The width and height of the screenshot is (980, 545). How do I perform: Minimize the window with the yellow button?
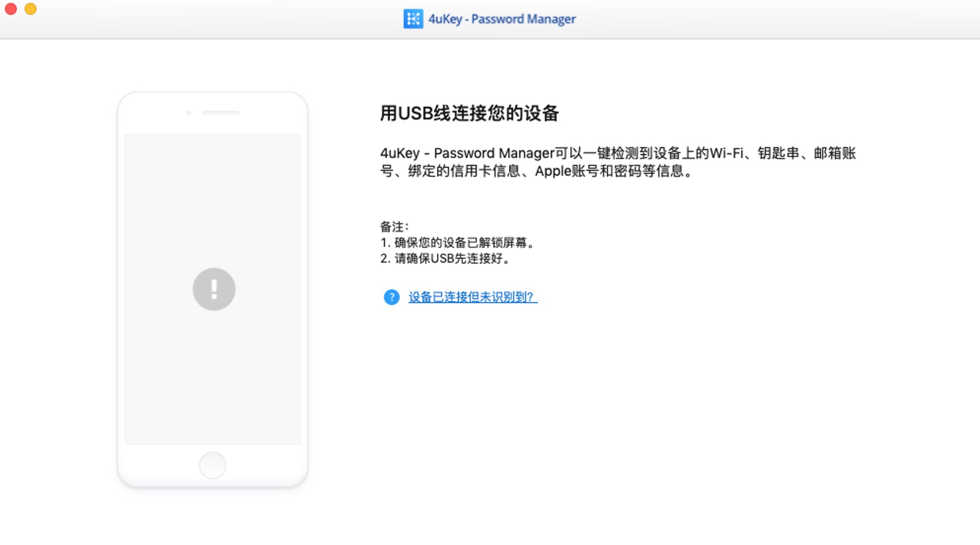[x=31, y=9]
